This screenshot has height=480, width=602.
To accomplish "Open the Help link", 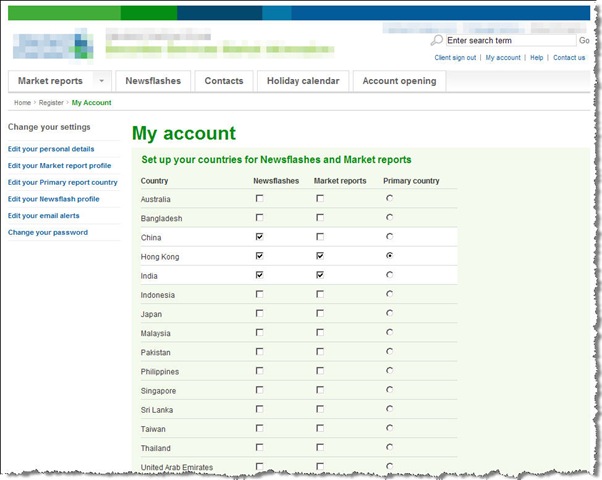I will point(536,58).
